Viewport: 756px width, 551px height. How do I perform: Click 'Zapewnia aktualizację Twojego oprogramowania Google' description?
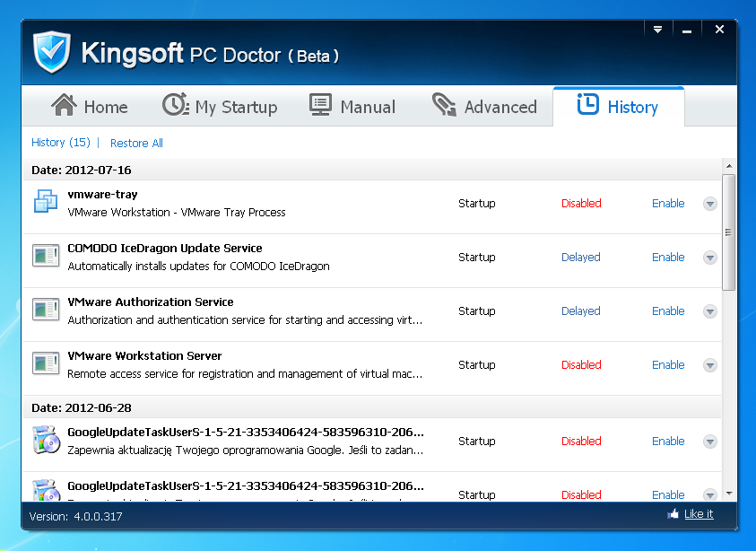246,450
